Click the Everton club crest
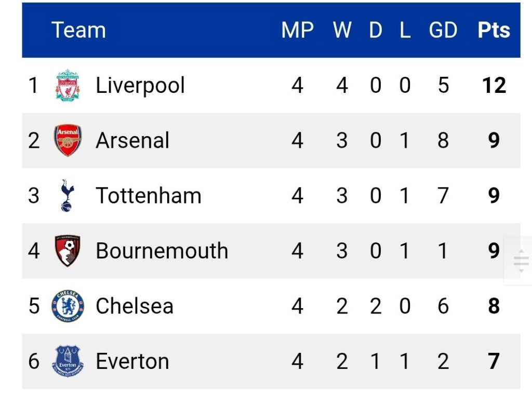The width and height of the screenshot is (532, 398). (x=68, y=361)
